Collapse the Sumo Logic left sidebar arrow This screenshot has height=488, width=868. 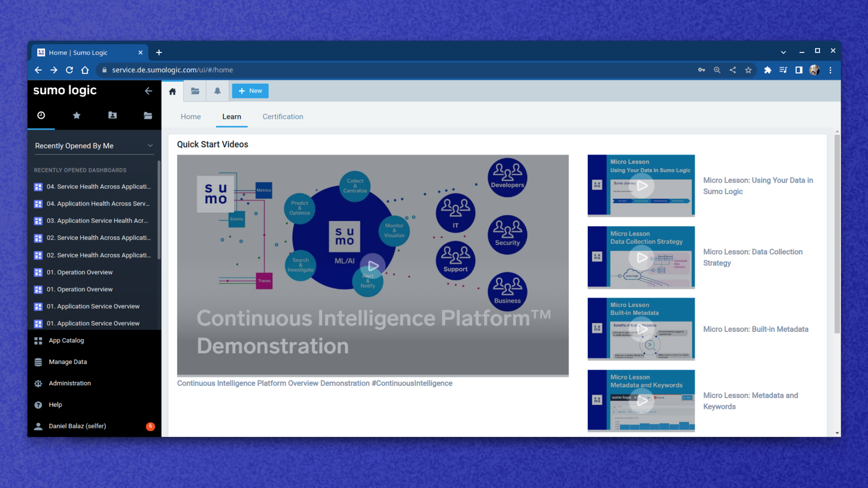148,91
